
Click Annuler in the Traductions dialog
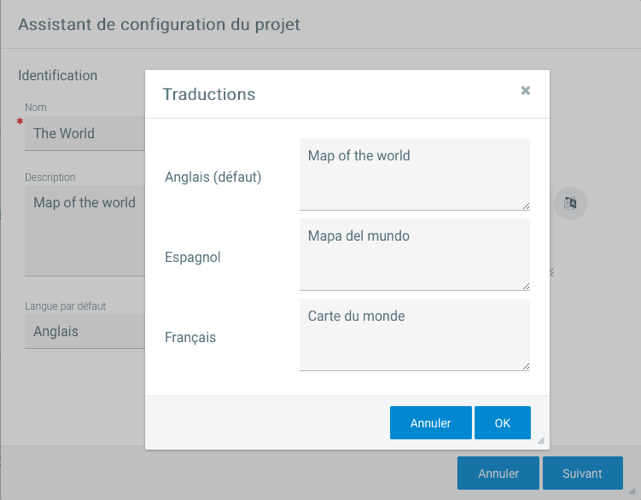tap(430, 423)
